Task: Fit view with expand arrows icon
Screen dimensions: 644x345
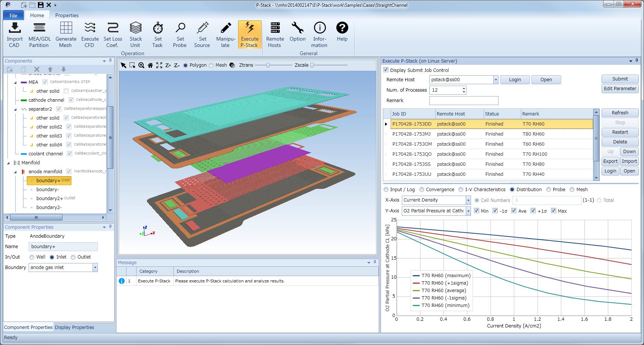Action: [x=159, y=65]
